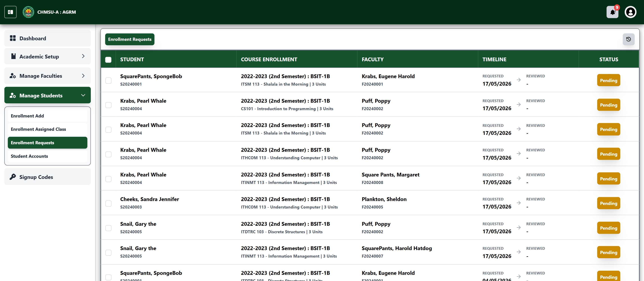Click timeline arrow in Cheeks, Sandra Jennifer row
This screenshot has height=281, width=644.
(x=519, y=203)
